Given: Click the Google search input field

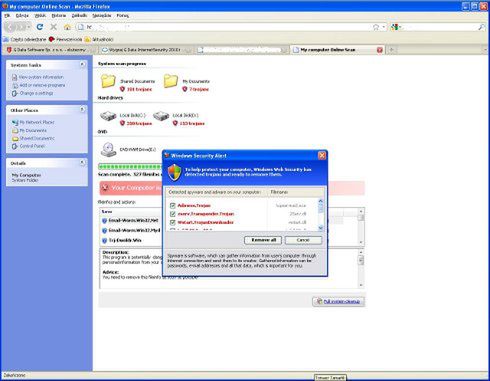Looking at the screenshot, I should 439,27.
